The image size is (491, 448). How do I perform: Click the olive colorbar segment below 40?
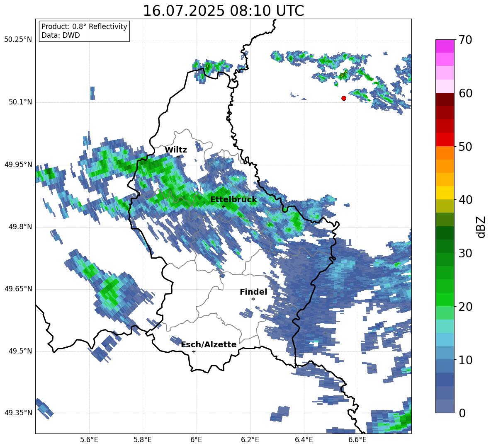(445, 206)
